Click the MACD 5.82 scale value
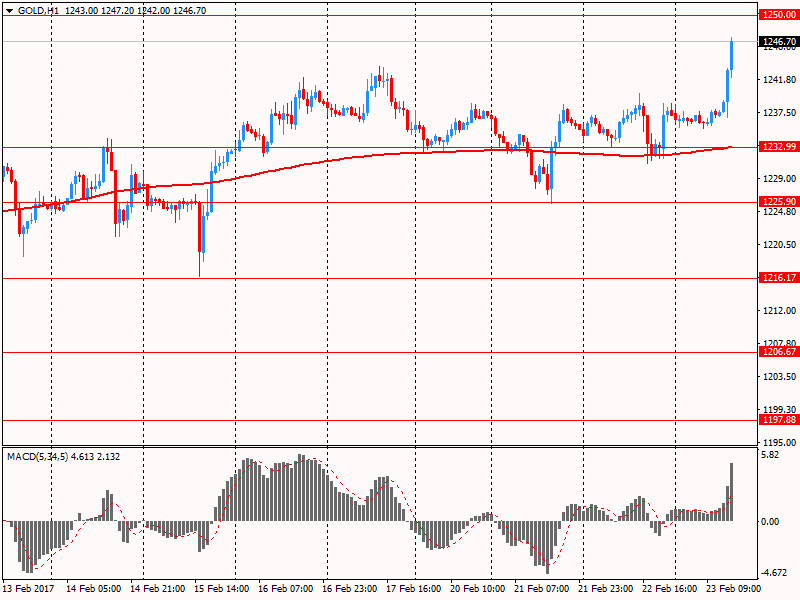 tap(771, 455)
